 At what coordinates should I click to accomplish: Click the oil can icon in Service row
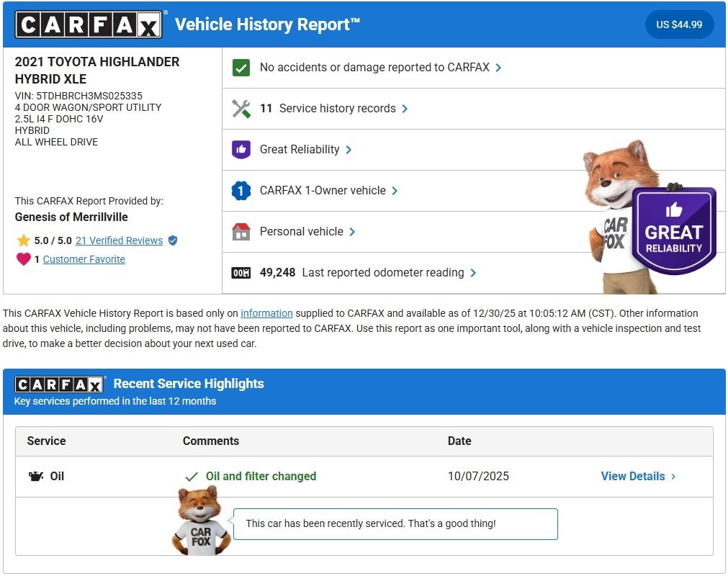36,477
